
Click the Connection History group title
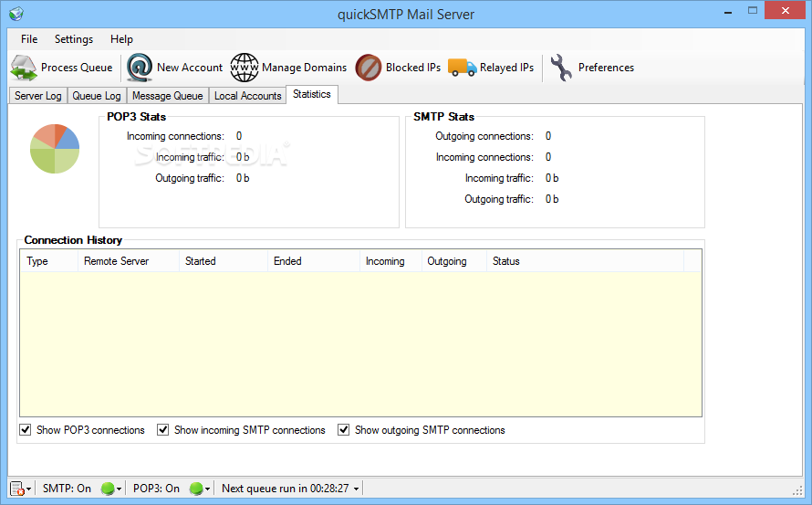(x=73, y=240)
